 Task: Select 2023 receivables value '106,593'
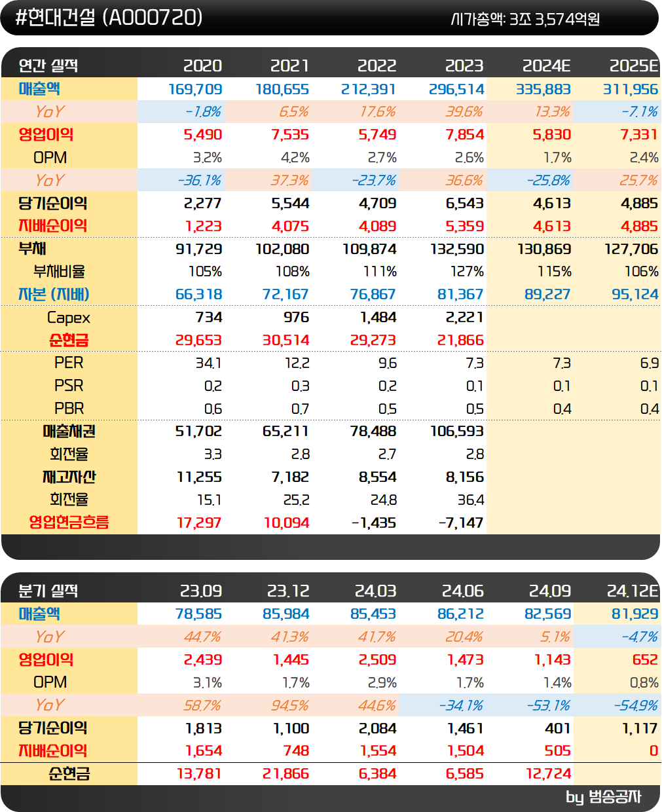(x=457, y=431)
